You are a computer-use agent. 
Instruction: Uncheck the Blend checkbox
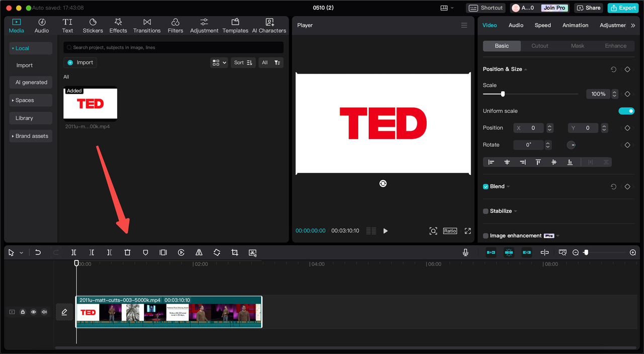pyautogui.click(x=486, y=186)
